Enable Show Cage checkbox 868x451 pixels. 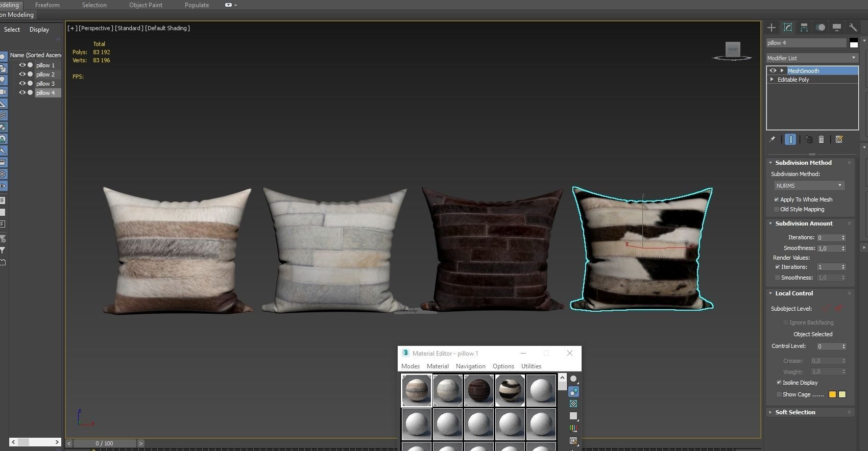click(779, 394)
